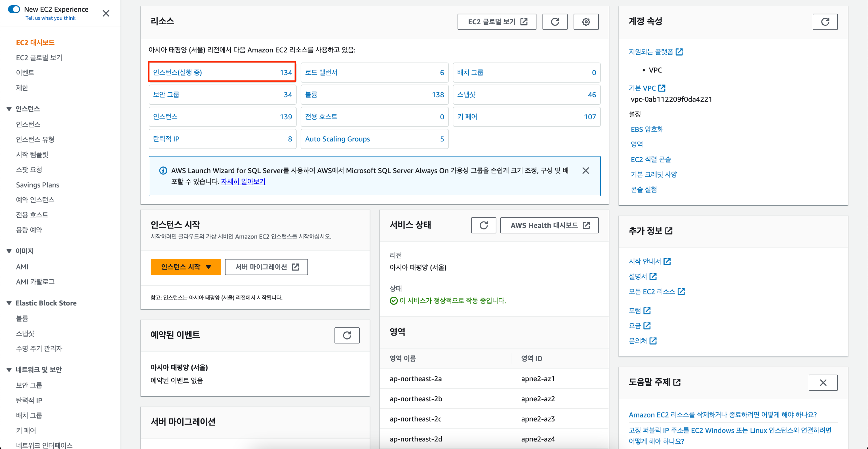Open the AWS Health 대시보드 button

coord(549,225)
